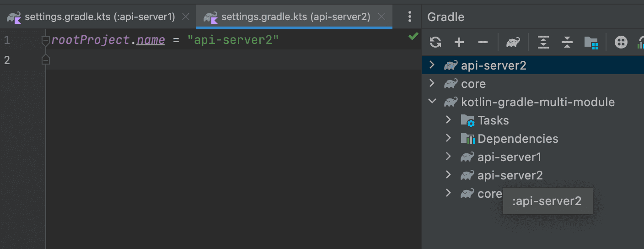Select api-server1 submodule in Gradle tree
The width and height of the screenshot is (644, 249).
(509, 157)
